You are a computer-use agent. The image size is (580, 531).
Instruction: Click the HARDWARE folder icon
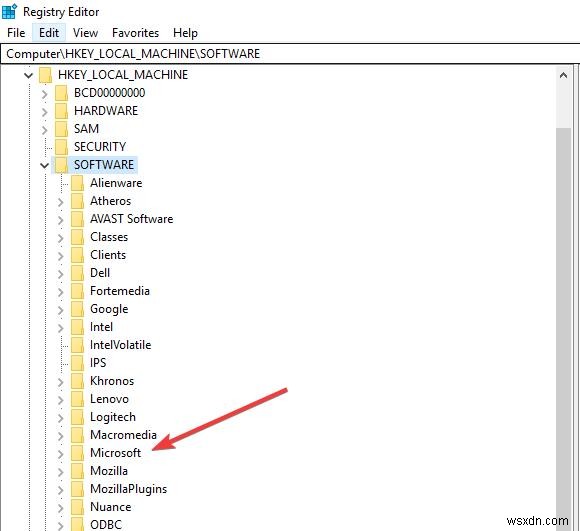pos(61,111)
